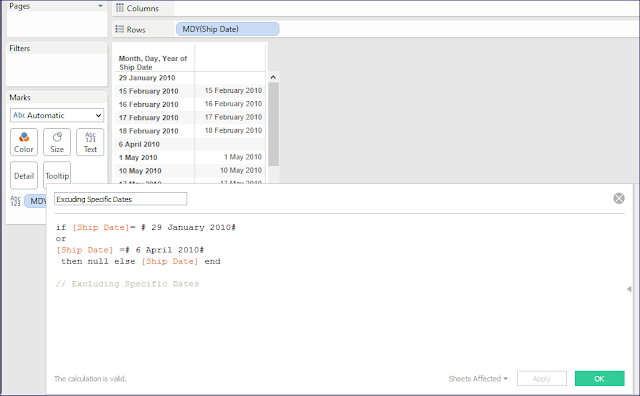Viewport: 640px width, 396px height.
Task: Click the green OK button
Action: click(599, 378)
